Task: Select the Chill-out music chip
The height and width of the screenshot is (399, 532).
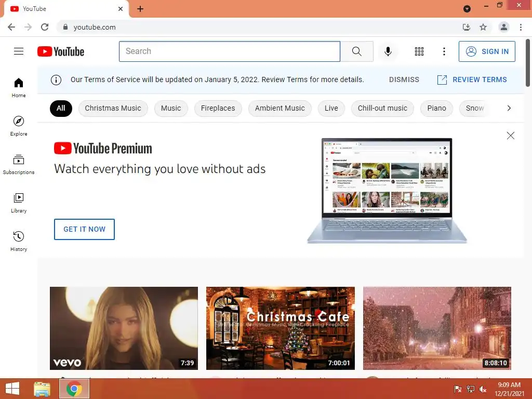Action: point(382,108)
